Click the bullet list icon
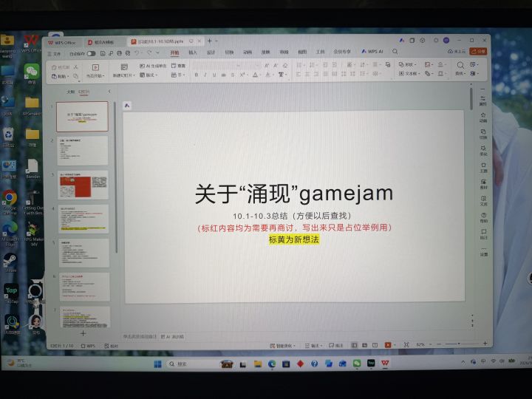This screenshot has height=399, width=532. pos(300,65)
